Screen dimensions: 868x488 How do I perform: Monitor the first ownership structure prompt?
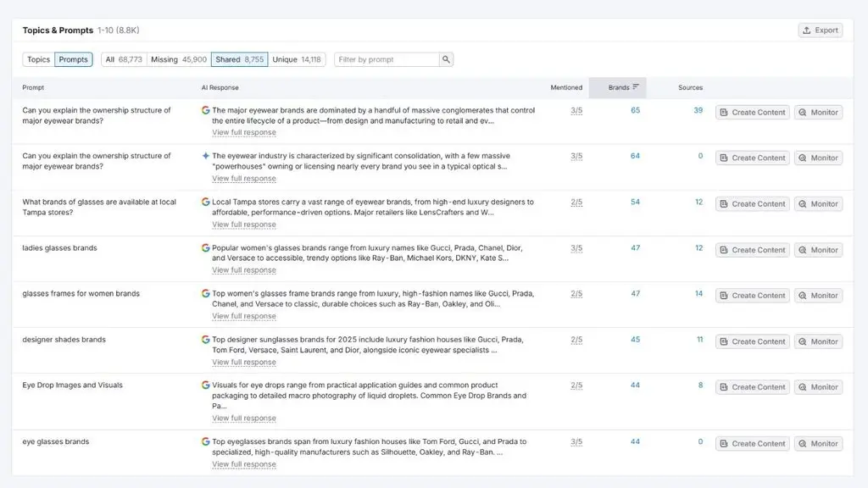point(818,113)
